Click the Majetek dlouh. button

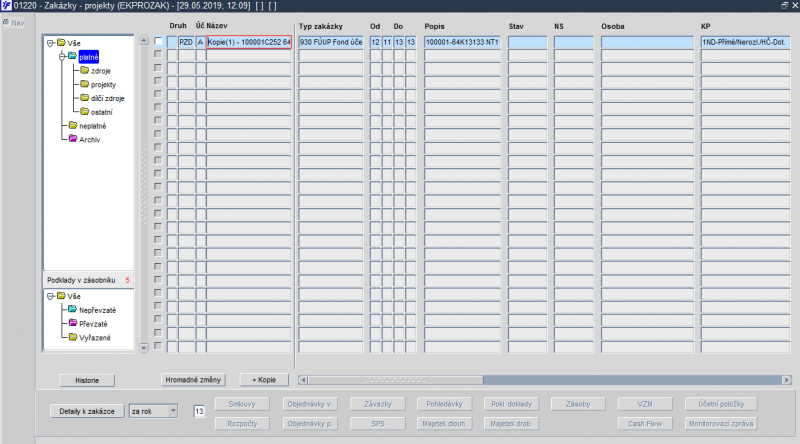(x=444, y=424)
